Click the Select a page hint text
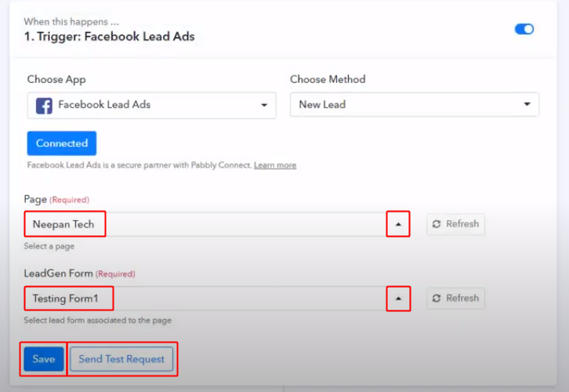The width and height of the screenshot is (569, 392). pos(49,246)
